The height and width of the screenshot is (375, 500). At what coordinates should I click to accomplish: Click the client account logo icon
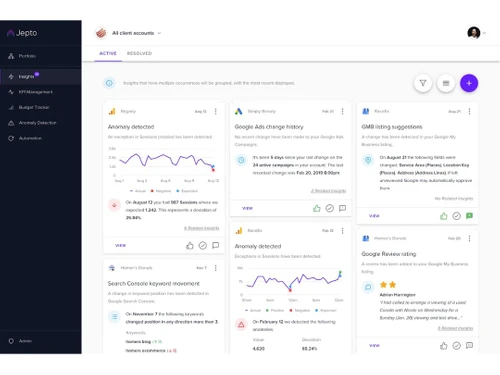101,33
